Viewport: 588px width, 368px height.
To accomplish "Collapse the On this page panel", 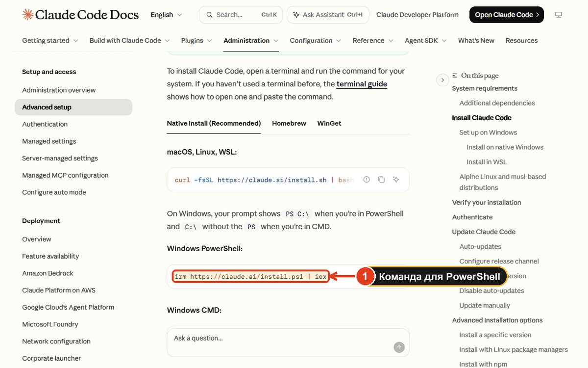I will click(x=442, y=80).
